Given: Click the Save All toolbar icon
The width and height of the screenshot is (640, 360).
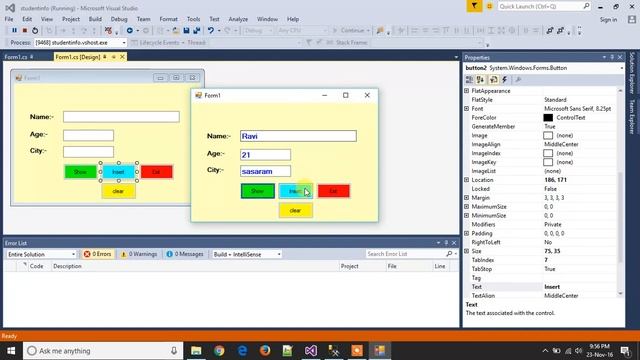Looking at the screenshot, I should click(x=197, y=30).
